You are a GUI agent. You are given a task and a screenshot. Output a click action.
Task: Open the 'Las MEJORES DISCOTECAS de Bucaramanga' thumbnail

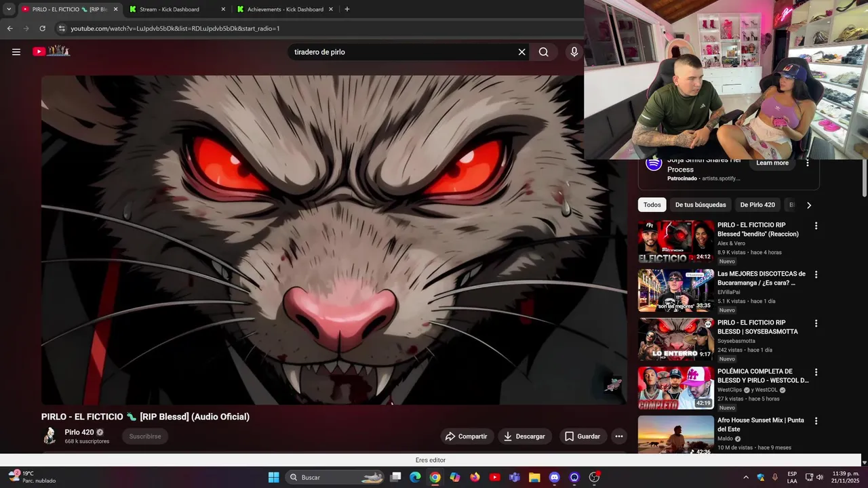coord(676,290)
